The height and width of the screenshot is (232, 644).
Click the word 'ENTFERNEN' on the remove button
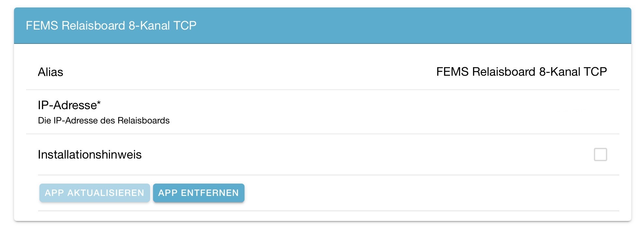(x=210, y=193)
